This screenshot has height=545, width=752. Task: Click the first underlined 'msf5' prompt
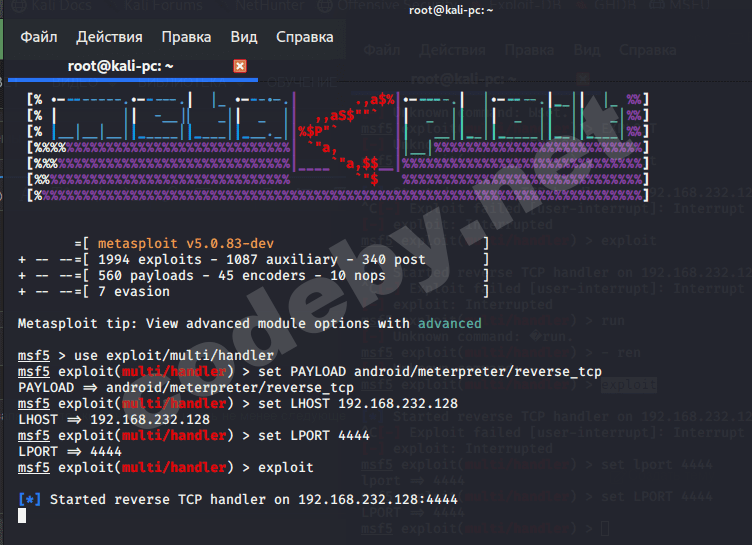(x=34, y=355)
